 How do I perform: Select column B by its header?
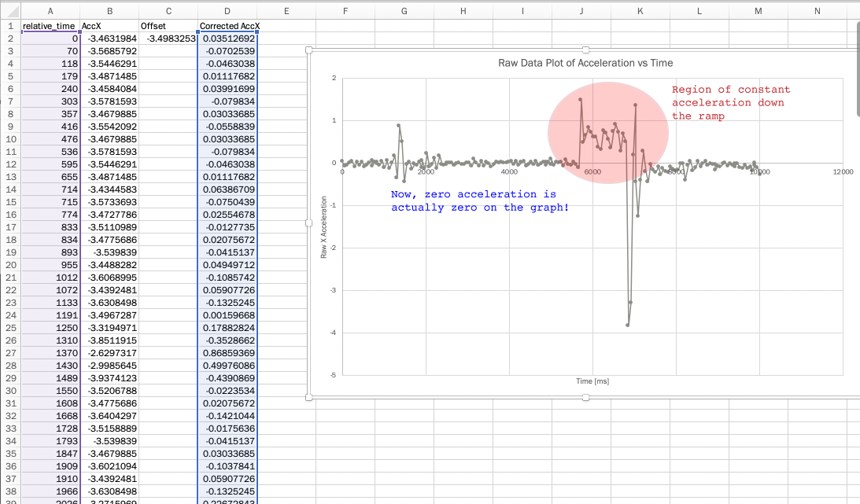pos(109,11)
